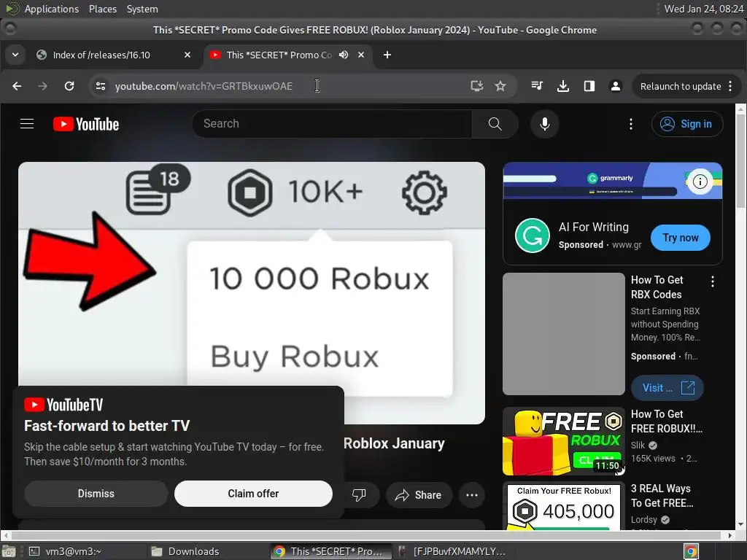Screen dimensions: 747x560
Task: Click the horizontal scrollbar at page bottom
Action: (x=367, y=535)
